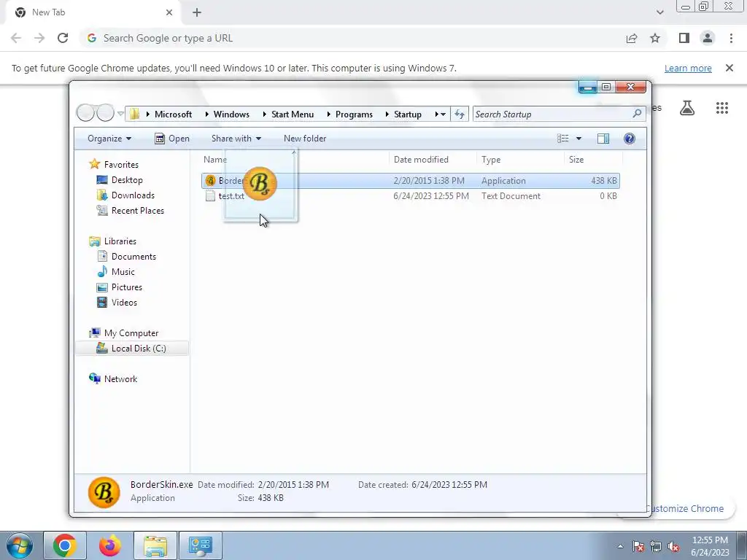Close the New Tab tab

[x=169, y=12]
